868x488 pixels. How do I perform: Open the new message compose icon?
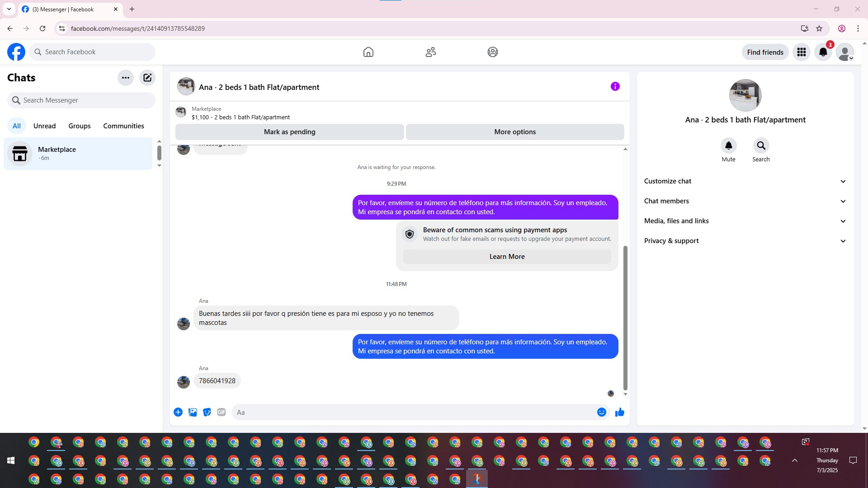click(x=147, y=78)
